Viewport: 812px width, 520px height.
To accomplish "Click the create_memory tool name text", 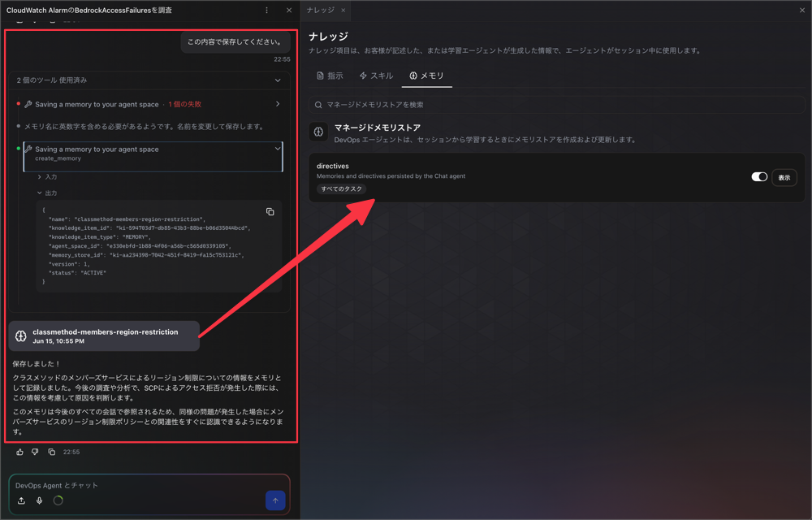I will tap(58, 158).
